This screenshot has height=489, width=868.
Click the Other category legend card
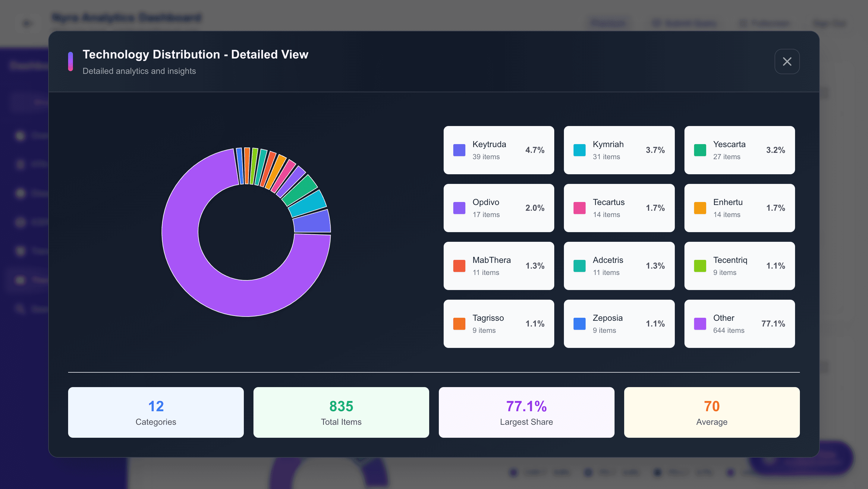click(739, 324)
